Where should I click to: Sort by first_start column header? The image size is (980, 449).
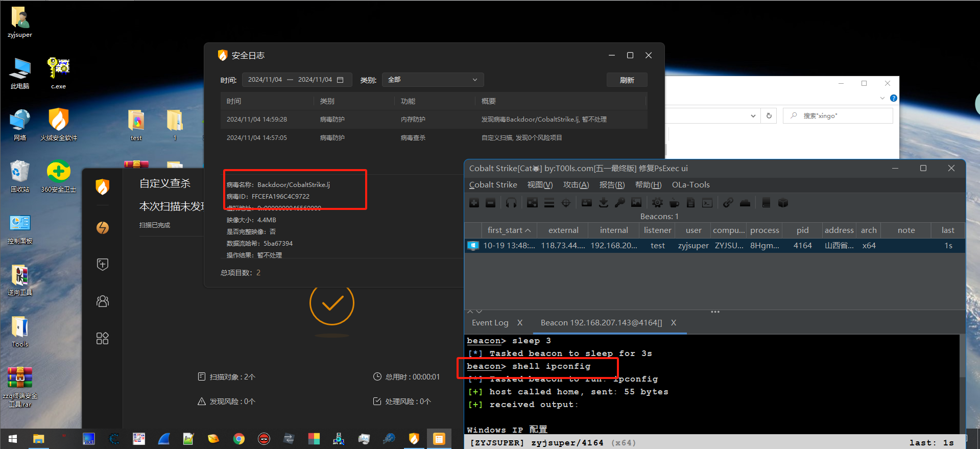[509, 230]
